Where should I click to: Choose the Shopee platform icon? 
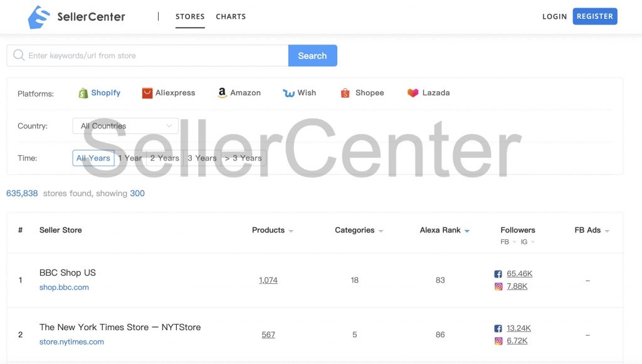345,93
